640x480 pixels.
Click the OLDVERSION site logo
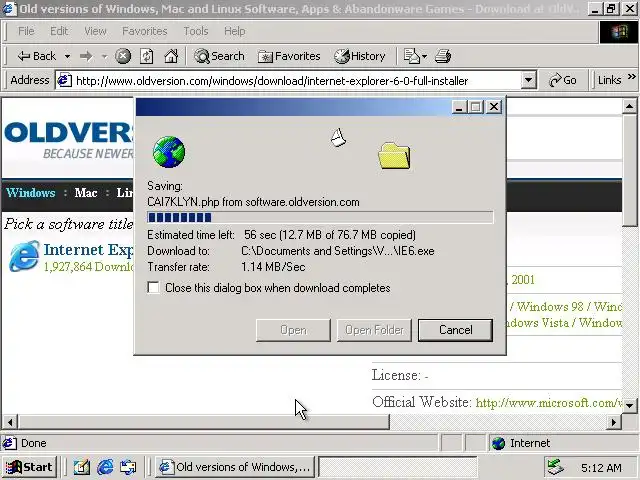69,140
